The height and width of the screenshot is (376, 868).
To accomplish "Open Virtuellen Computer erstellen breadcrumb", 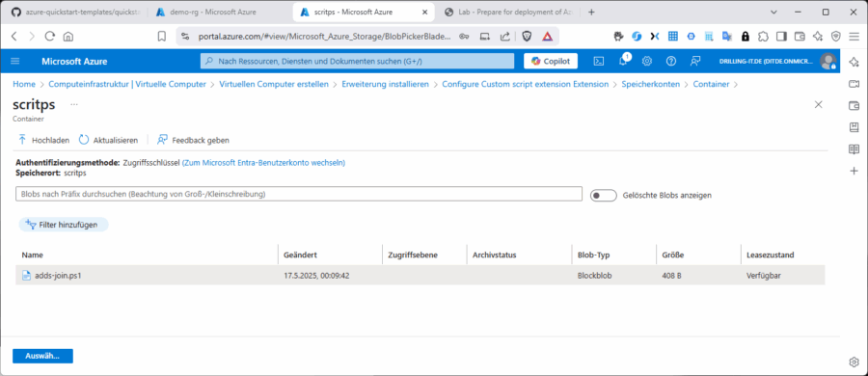I will click(274, 84).
